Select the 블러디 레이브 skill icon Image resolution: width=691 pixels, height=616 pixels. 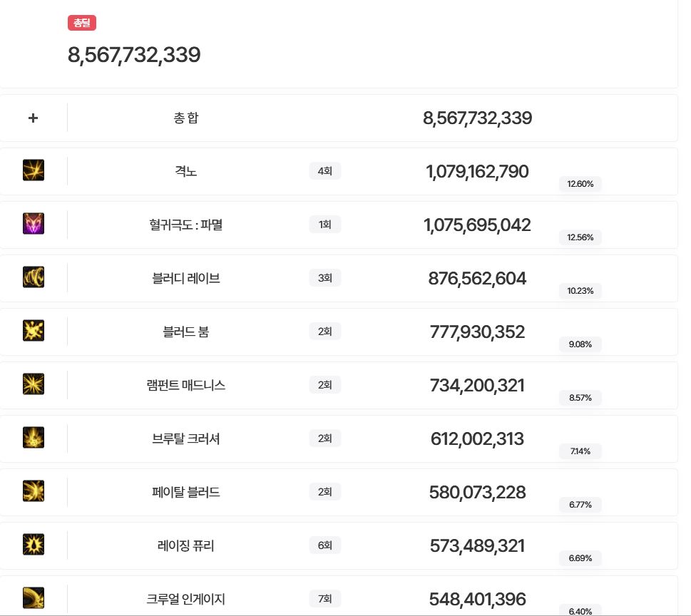34,277
